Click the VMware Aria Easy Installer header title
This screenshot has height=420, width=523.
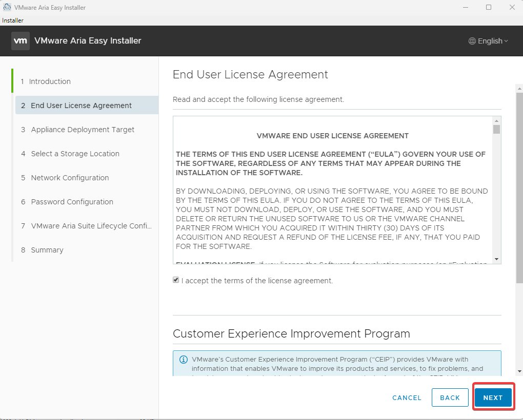click(88, 40)
